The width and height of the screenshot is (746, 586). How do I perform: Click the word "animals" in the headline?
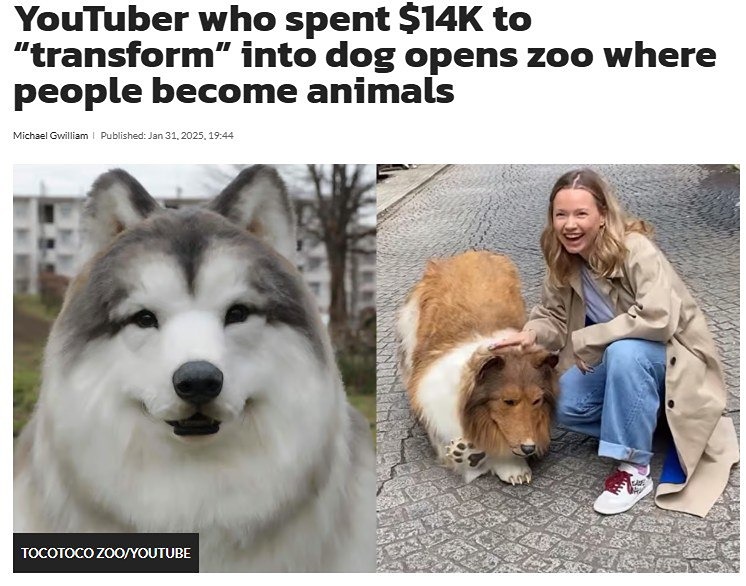click(x=381, y=91)
